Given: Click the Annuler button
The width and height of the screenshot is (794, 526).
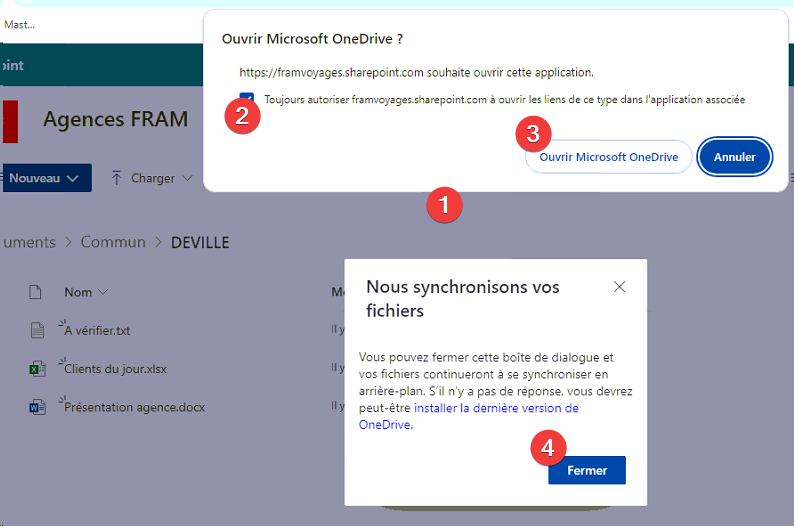Looking at the screenshot, I should pyautogui.click(x=734, y=157).
